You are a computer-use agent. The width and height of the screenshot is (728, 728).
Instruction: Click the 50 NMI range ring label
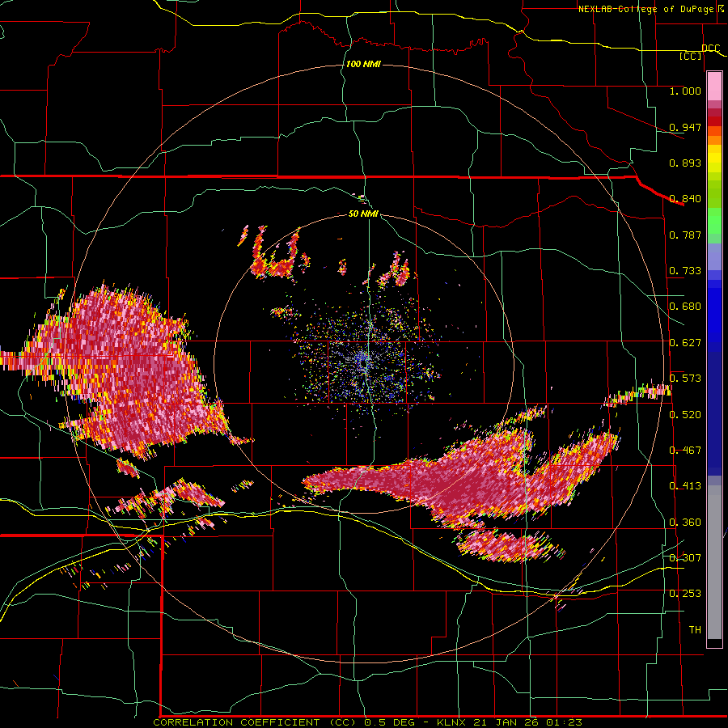pos(363,214)
